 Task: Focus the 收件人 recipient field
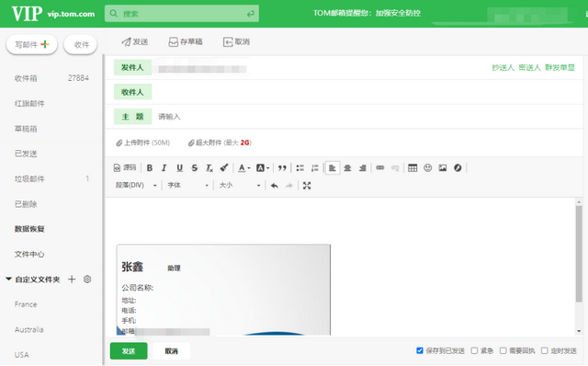[367, 92]
